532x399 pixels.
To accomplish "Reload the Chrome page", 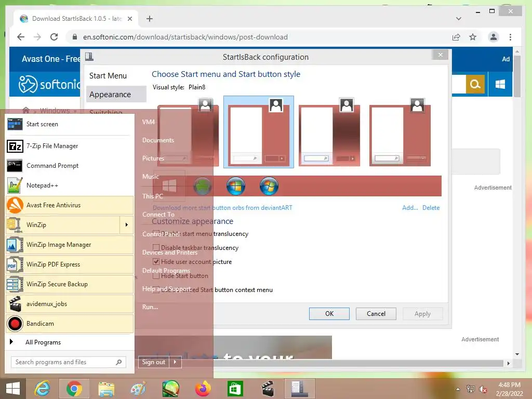I will (x=54, y=37).
